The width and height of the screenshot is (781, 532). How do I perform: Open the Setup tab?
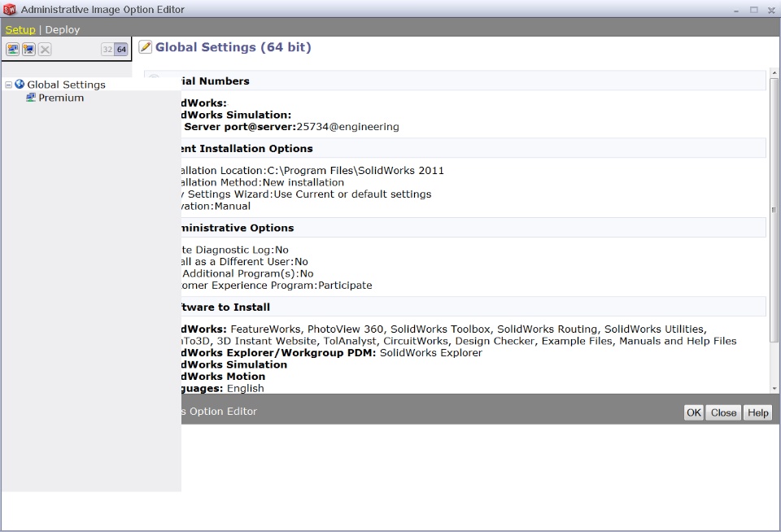[20, 29]
